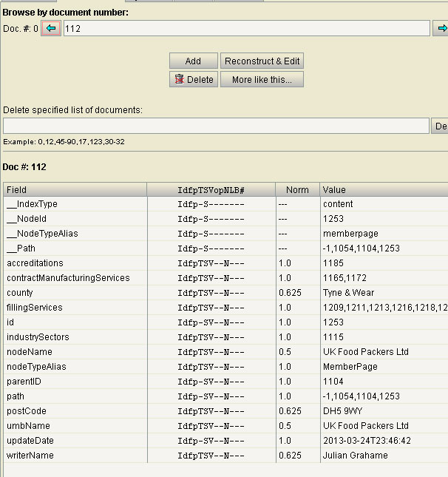
Task: Delete the current document
Action: 194,79
